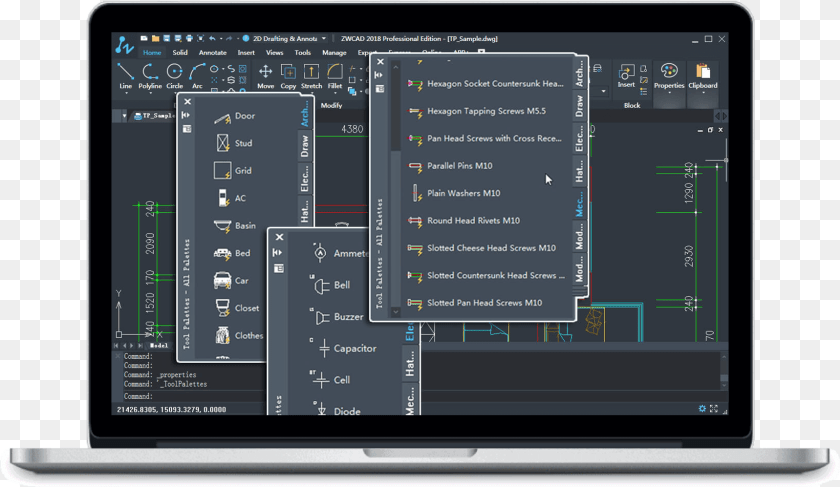Click the Save icon in quick access toolbar
The width and height of the screenshot is (840, 487).
(x=167, y=39)
